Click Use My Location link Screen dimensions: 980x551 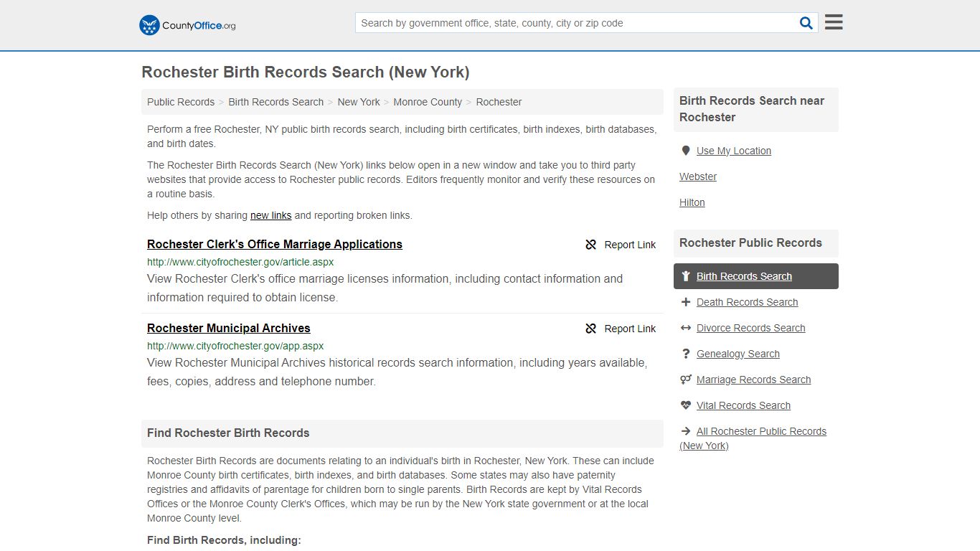[734, 151]
